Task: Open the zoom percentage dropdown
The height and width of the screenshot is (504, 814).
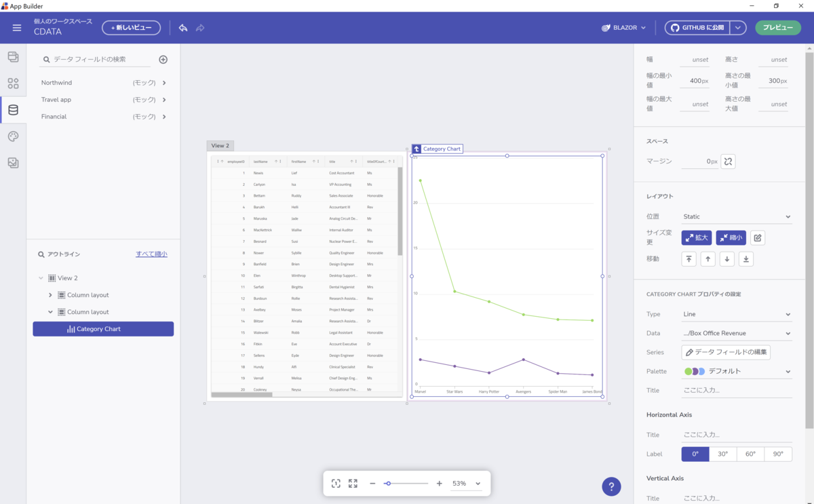Action: [466, 484]
